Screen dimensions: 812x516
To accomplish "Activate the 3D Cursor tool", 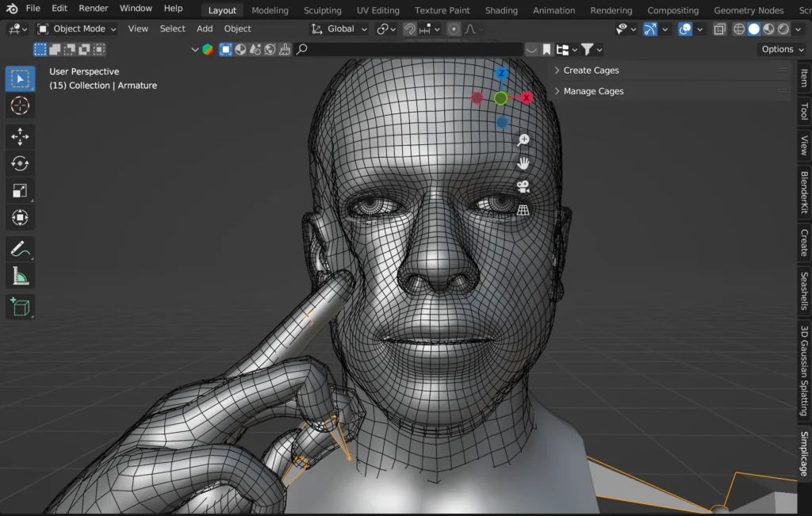I will pos(20,105).
